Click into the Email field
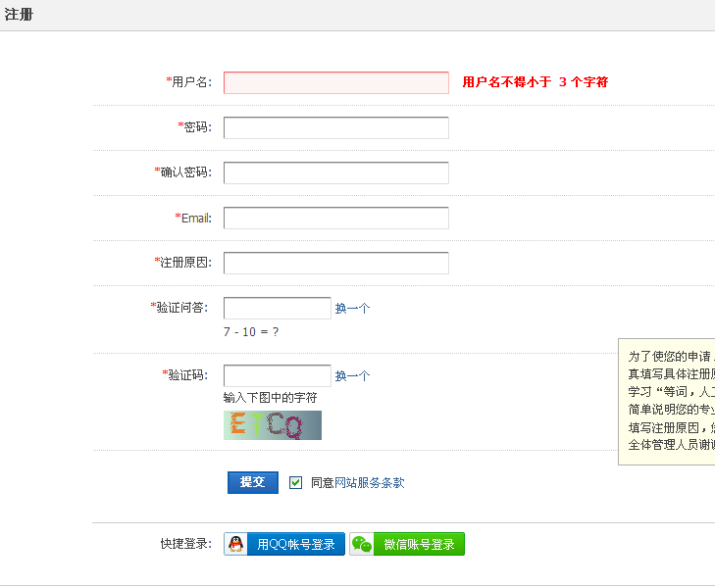The image size is (715, 588). (x=335, y=219)
